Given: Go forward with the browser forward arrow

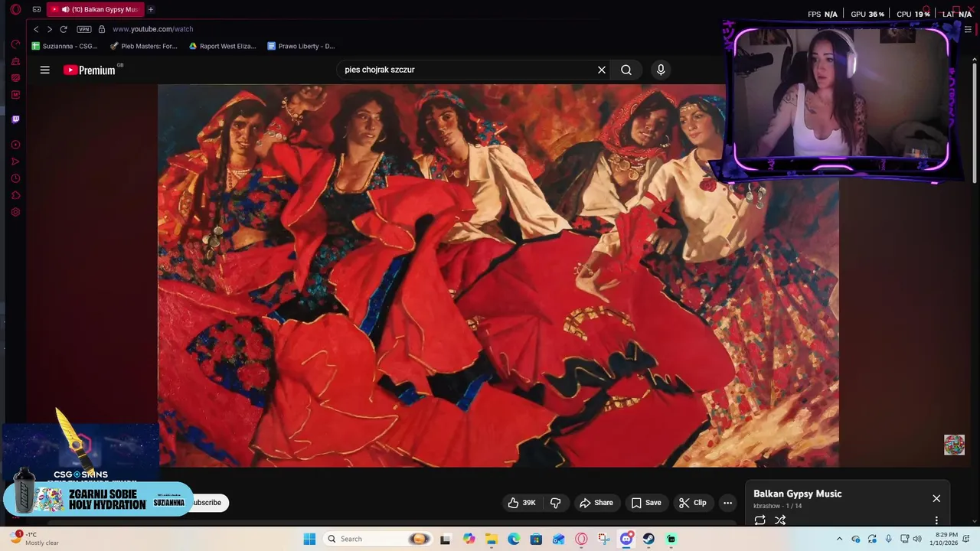Looking at the screenshot, I should pos(50,29).
